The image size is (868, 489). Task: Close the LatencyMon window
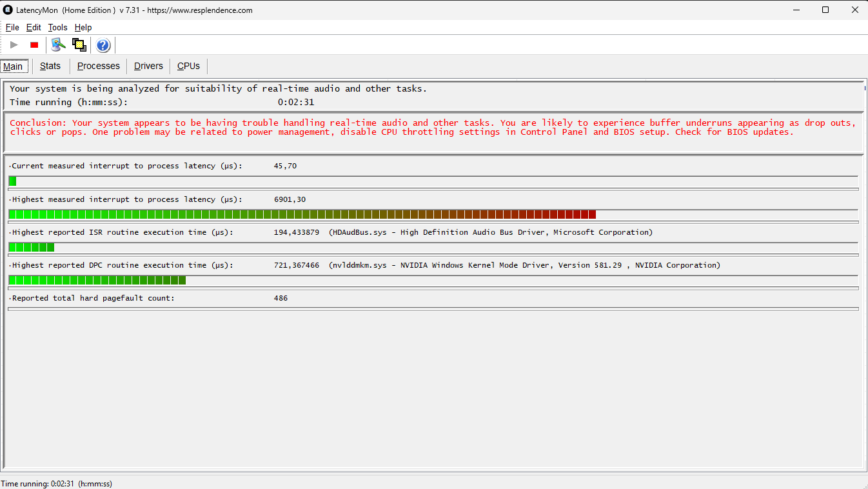[x=854, y=10]
